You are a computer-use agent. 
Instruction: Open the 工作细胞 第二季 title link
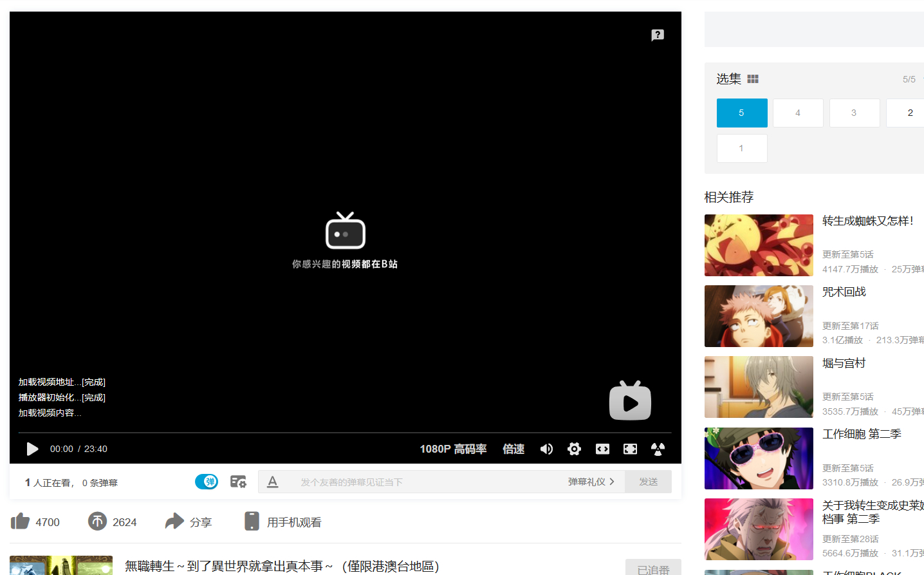[x=862, y=434]
